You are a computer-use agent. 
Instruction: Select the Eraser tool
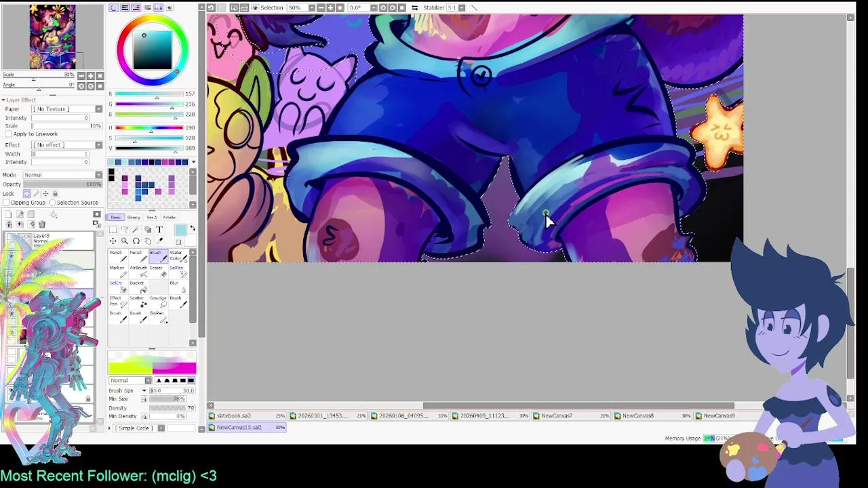click(158, 271)
